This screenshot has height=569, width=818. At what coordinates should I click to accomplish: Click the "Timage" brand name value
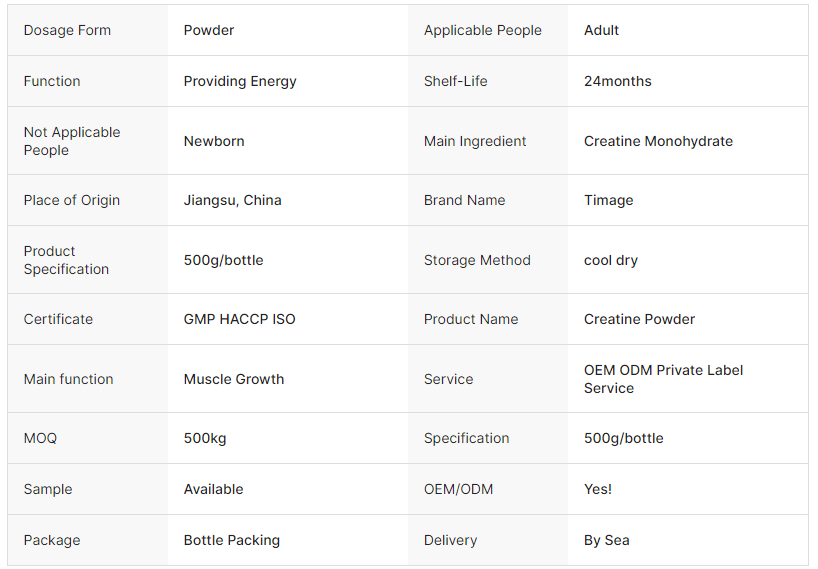pyautogui.click(x=608, y=200)
